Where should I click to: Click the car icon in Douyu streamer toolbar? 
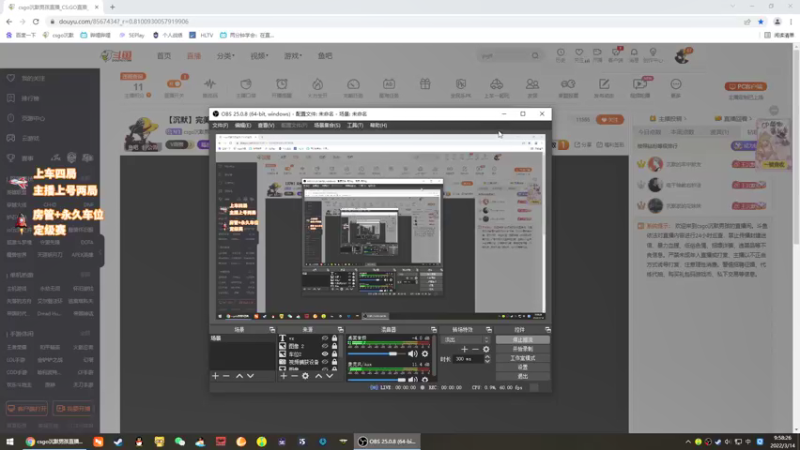pyautogui.click(x=496, y=84)
